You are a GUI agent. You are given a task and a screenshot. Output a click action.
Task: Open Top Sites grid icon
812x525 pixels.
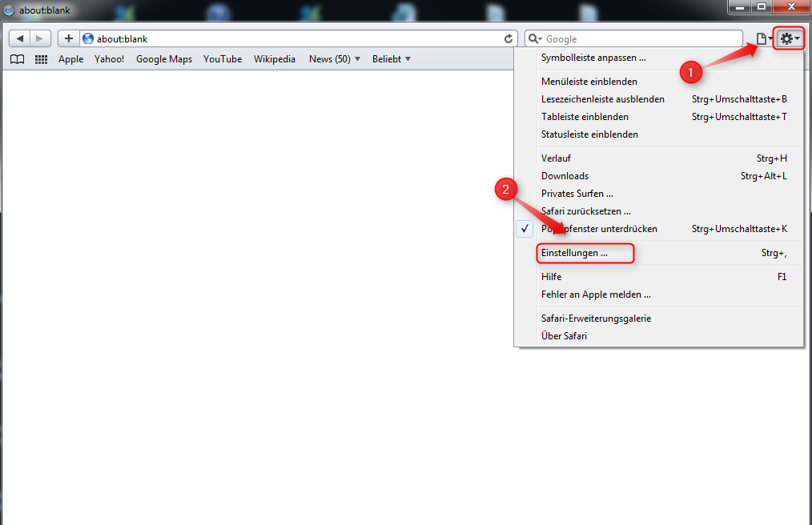click(41, 59)
